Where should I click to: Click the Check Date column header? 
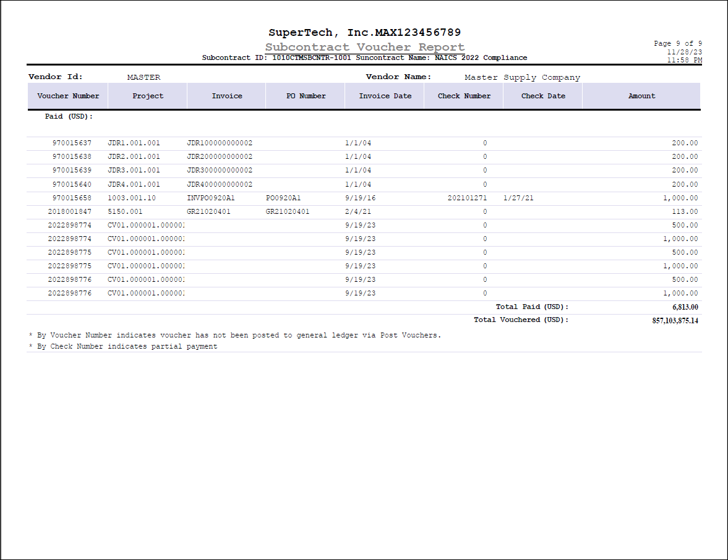[x=543, y=96]
